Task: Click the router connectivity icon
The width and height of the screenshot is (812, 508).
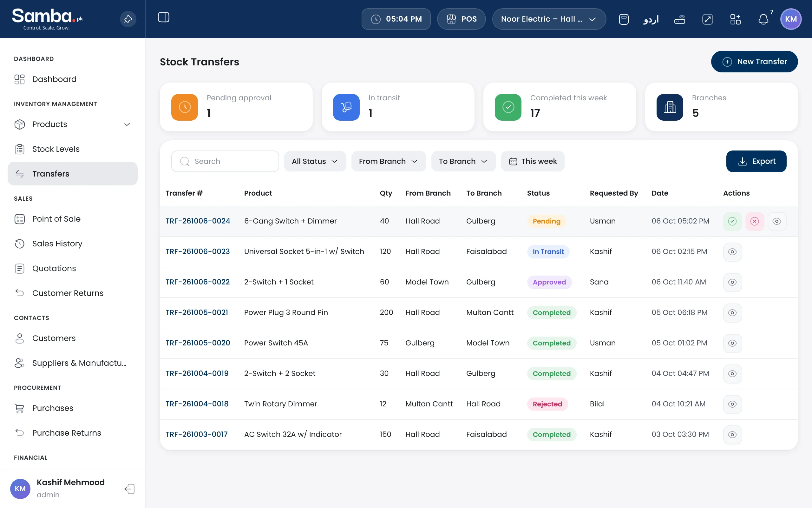Action: pos(679,19)
